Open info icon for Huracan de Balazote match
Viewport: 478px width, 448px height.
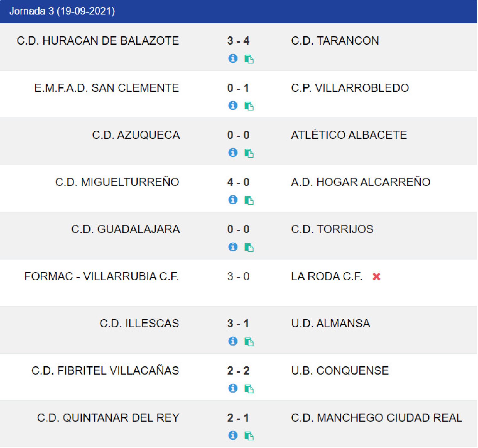tap(233, 58)
